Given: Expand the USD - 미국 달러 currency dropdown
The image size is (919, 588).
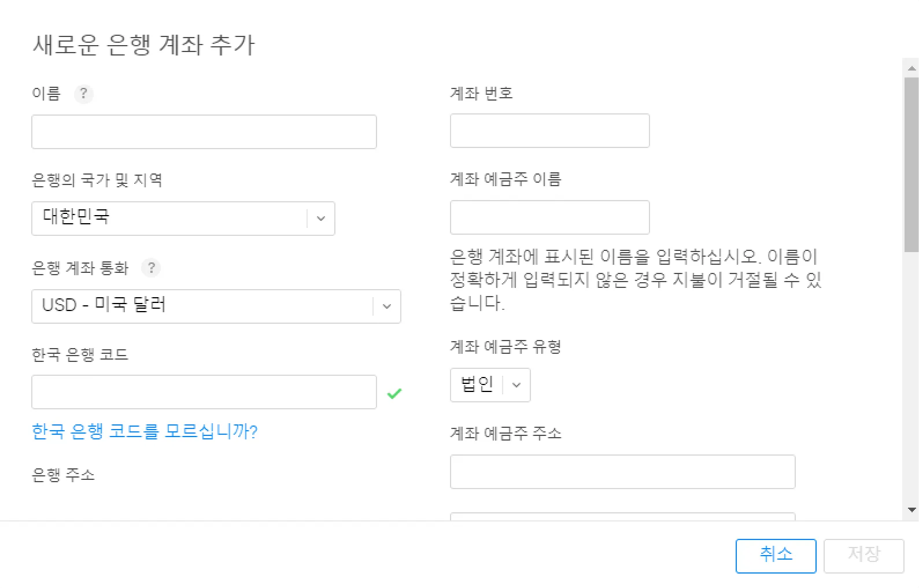Looking at the screenshot, I should [216, 306].
